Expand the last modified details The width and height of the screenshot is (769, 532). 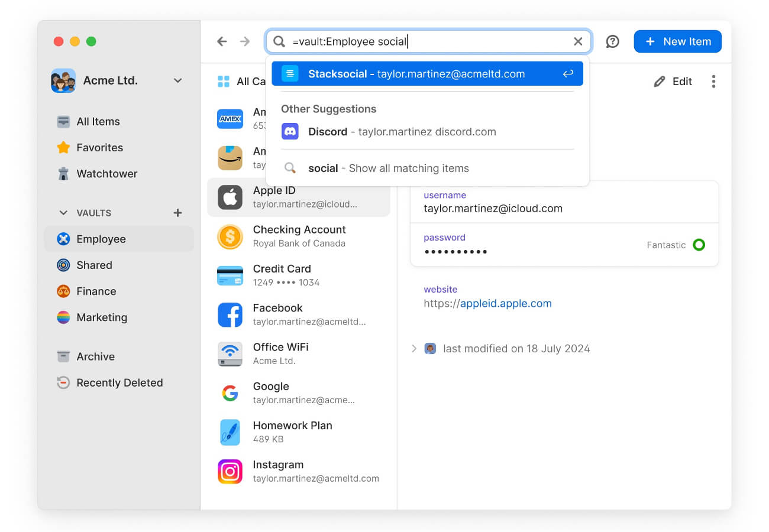coord(413,348)
